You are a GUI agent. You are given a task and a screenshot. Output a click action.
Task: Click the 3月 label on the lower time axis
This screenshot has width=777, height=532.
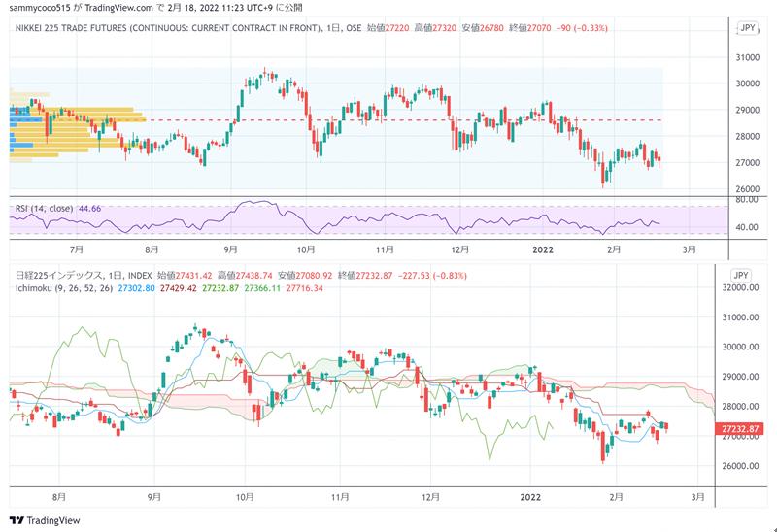click(x=697, y=496)
